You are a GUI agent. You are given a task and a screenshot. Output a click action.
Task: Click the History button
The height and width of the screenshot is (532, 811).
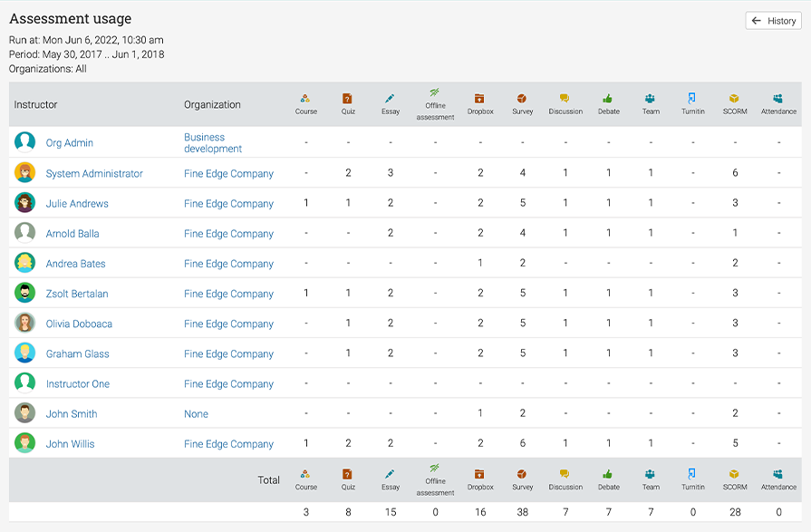(772, 20)
